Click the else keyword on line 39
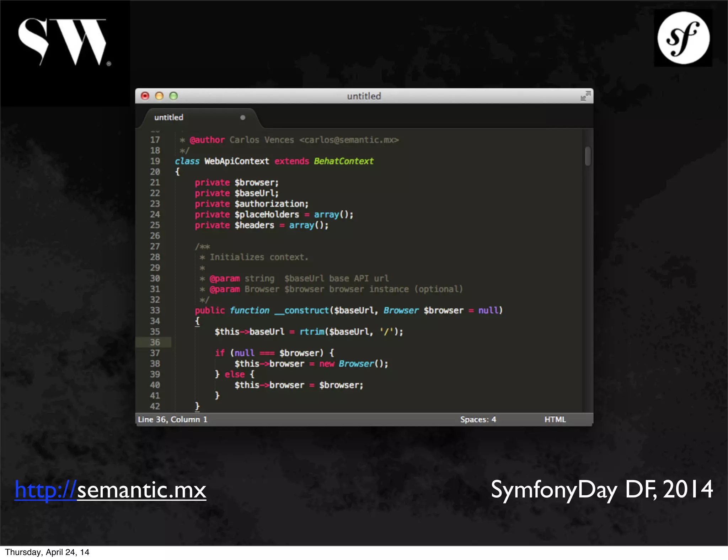The width and height of the screenshot is (728, 560). 235,374
